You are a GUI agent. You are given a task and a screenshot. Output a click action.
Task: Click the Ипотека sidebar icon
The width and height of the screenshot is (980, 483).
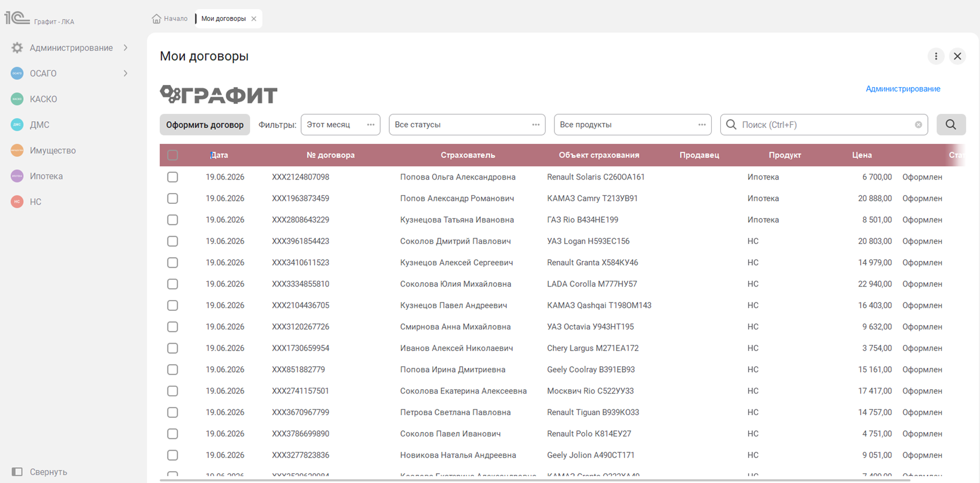coord(17,176)
